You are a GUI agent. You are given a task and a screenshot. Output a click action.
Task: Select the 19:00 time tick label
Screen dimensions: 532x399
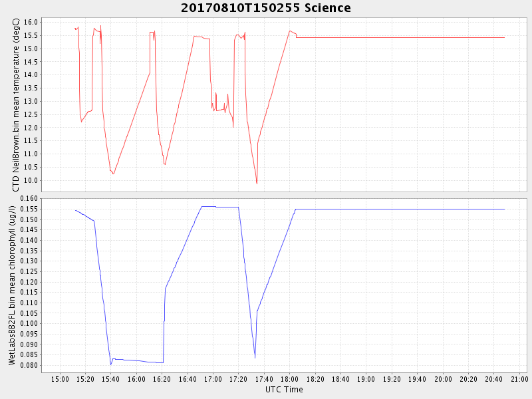(x=366, y=378)
